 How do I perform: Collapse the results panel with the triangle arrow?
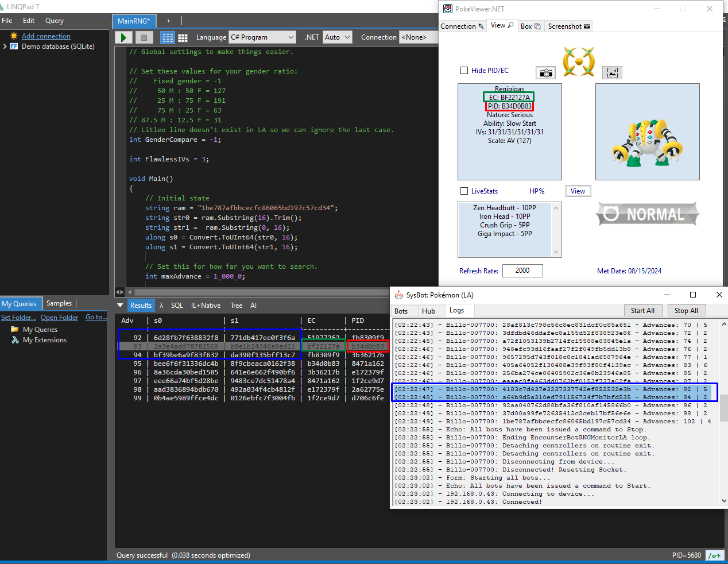pyautogui.click(x=120, y=306)
